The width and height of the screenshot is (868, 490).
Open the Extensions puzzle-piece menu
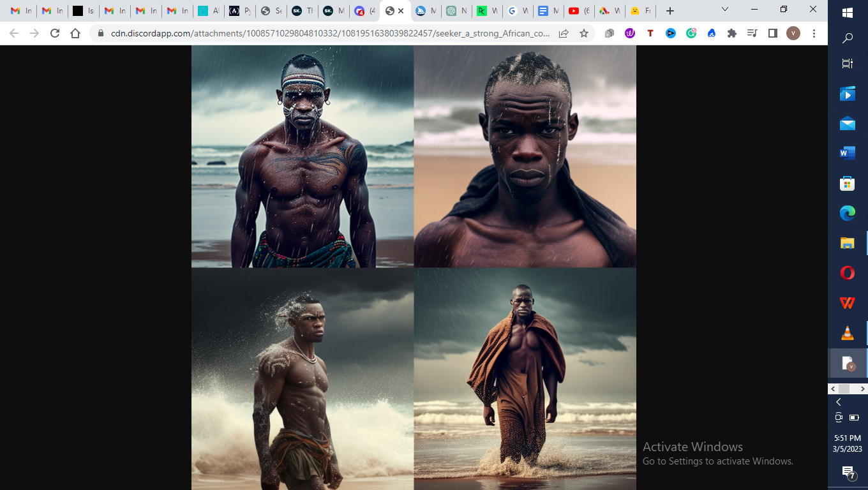732,33
